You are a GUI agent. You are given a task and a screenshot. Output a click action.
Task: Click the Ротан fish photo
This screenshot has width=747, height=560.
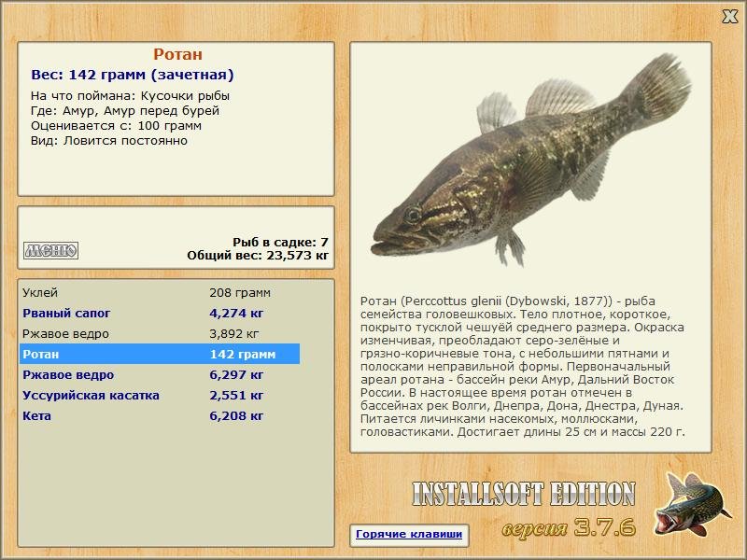(x=530, y=160)
